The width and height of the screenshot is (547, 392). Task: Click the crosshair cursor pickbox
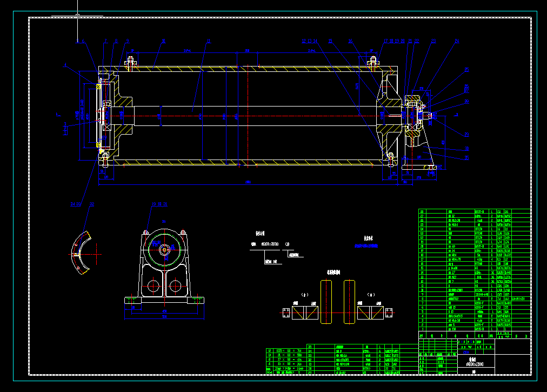(77, 16)
